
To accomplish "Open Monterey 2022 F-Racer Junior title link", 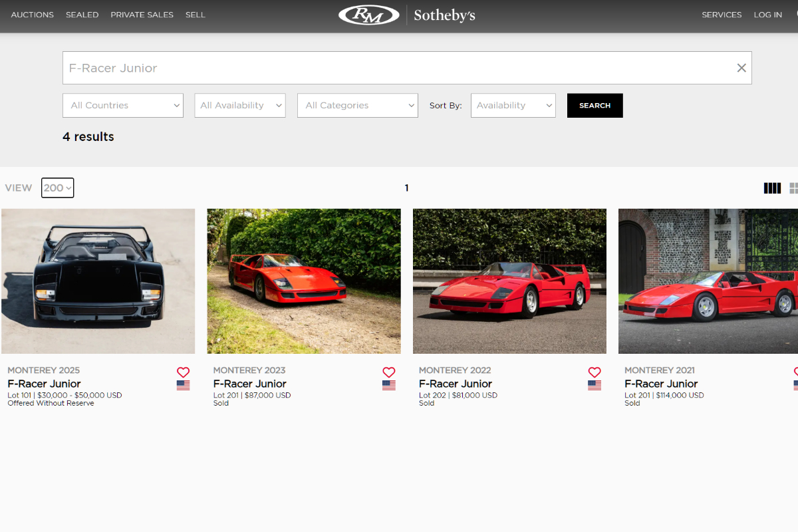I will [x=456, y=384].
